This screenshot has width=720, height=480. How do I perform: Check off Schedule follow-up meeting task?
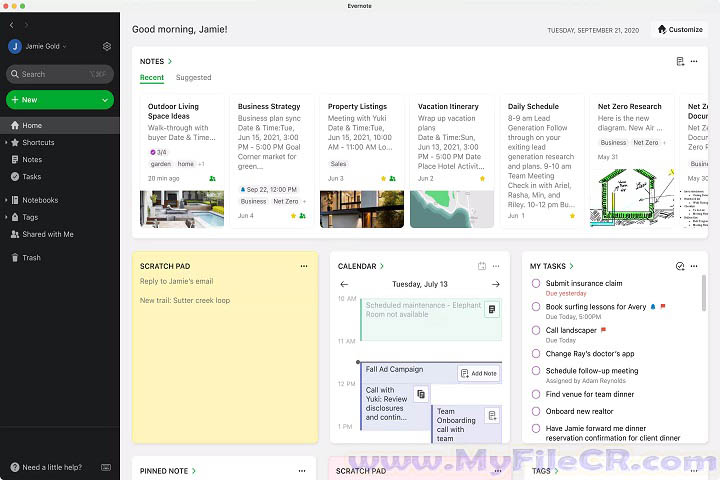pos(535,371)
